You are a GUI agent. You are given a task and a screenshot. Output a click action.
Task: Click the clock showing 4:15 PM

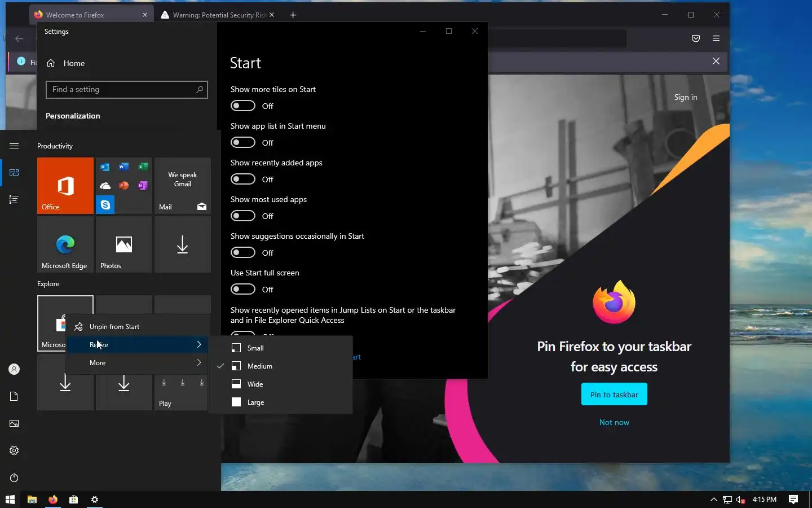pos(764,500)
